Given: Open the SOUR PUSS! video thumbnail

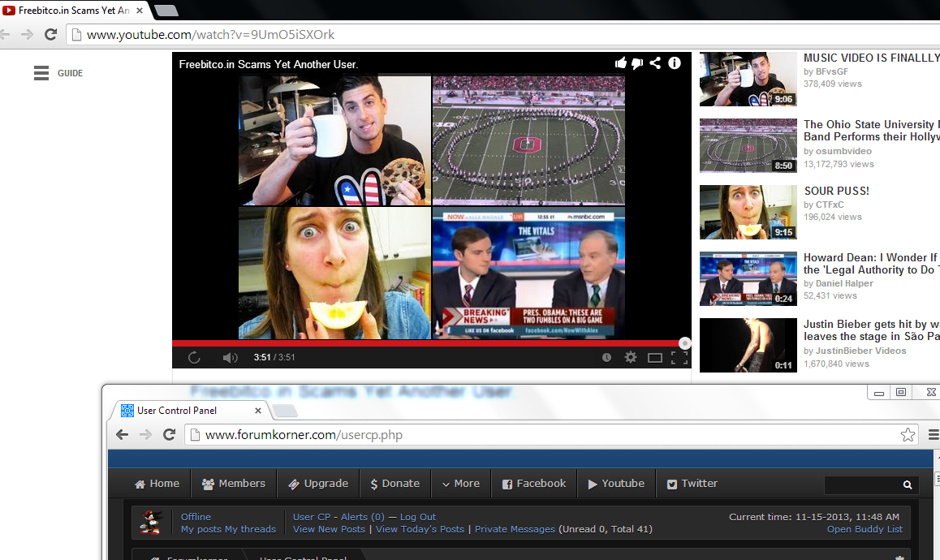Looking at the screenshot, I should [x=748, y=213].
